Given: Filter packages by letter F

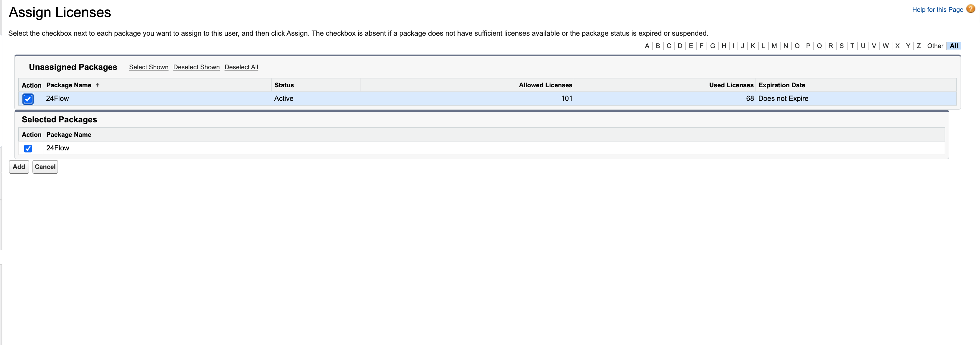Looking at the screenshot, I should coord(701,46).
